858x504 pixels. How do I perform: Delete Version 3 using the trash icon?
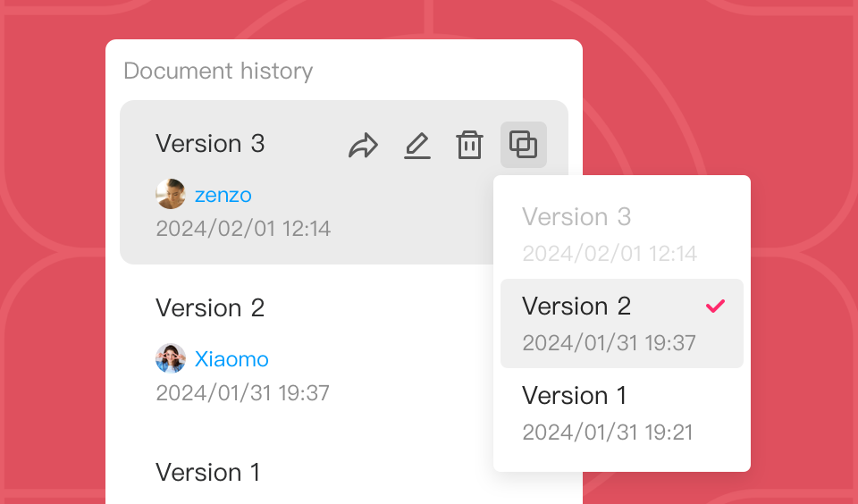(x=469, y=145)
